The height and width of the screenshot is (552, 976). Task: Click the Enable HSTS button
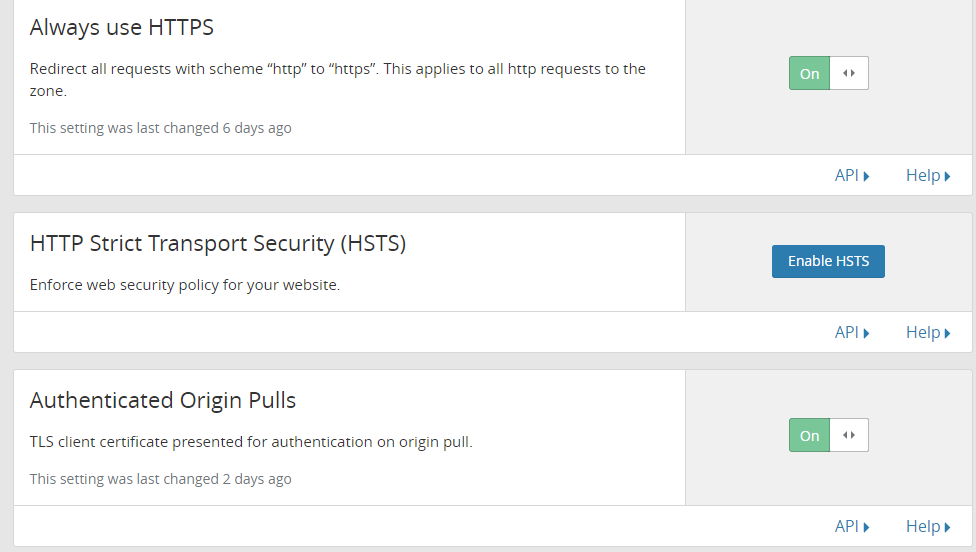point(828,261)
